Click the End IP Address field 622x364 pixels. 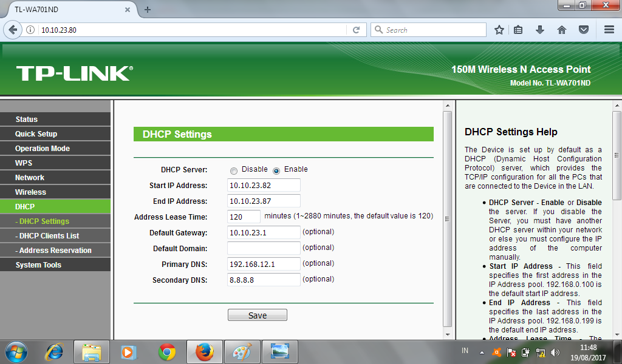point(264,201)
